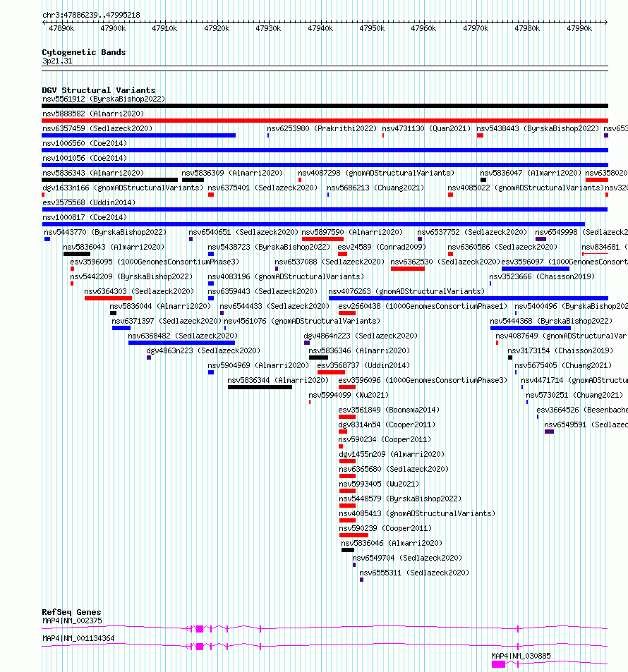
Task: Click the nsv5836343 black variant bar
Action: click(x=110, y=180)
